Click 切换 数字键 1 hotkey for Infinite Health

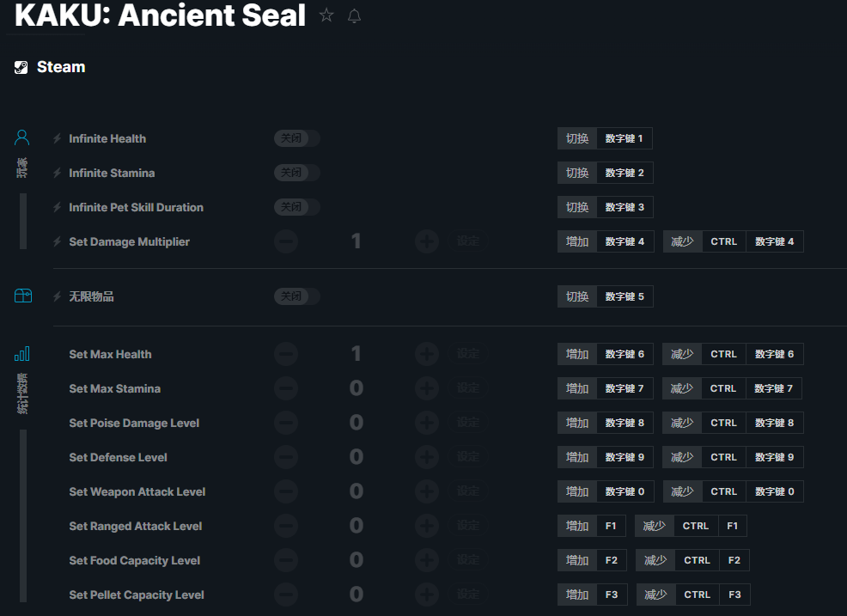pyautogui.click(x=605, y=138)
